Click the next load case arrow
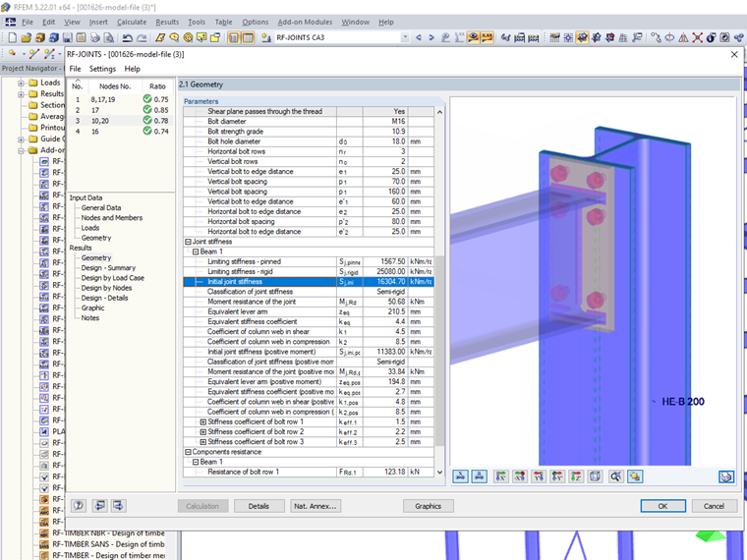This screenshot has width=747, height=560. click(x=431, y=37)
